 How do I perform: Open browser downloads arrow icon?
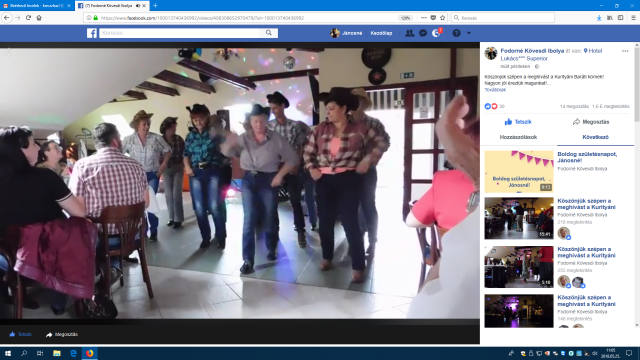[599, 18]
